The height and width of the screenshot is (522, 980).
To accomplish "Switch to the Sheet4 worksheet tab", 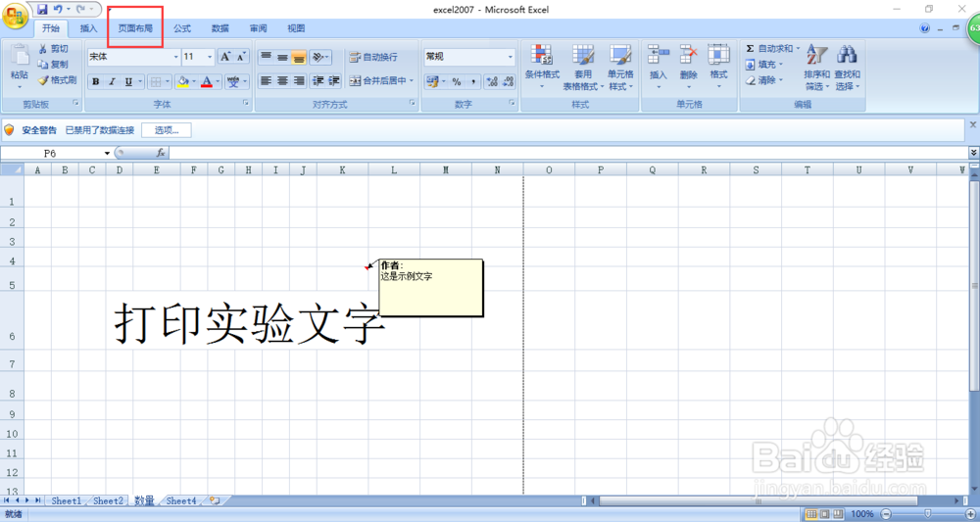I will pyautogui.click(x=181, y=500).
